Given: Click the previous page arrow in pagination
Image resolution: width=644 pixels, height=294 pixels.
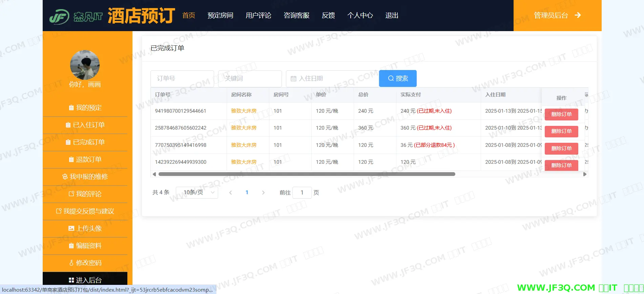Looking at the screenshot, I should [x=230, y=193].
